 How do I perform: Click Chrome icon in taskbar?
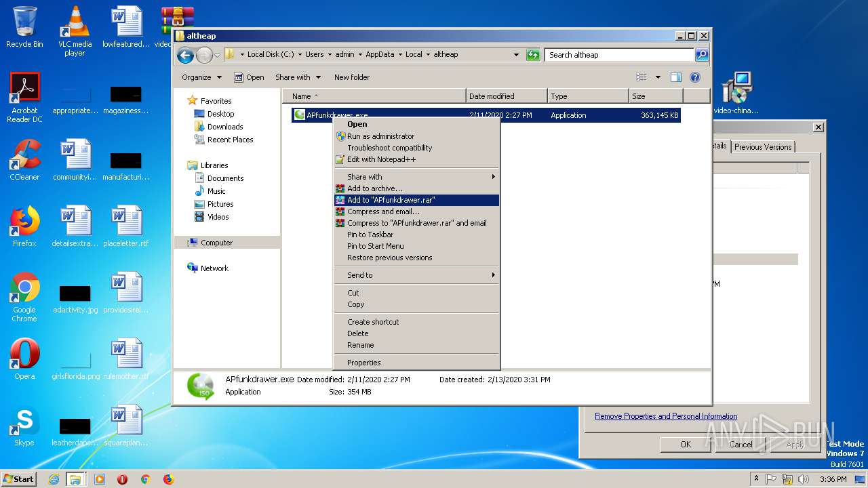click(145, 479)
